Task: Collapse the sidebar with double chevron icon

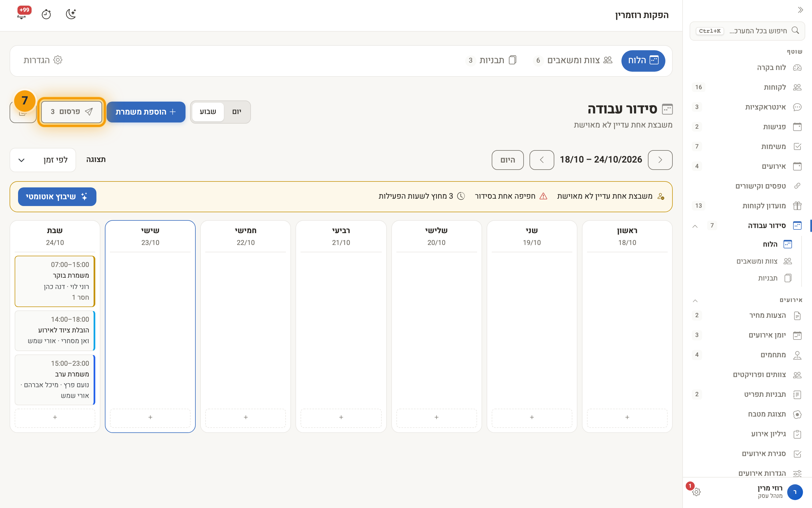Action: coord(800,10)
